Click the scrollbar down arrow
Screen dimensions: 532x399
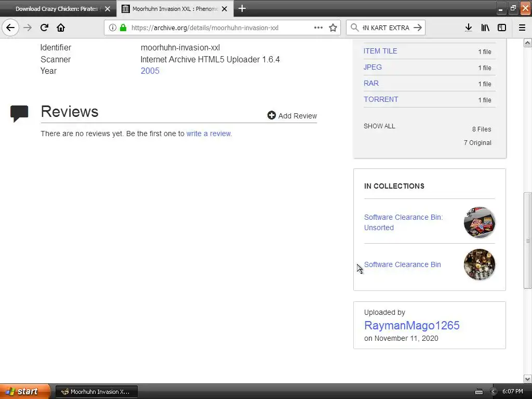(x=528, y=379)
